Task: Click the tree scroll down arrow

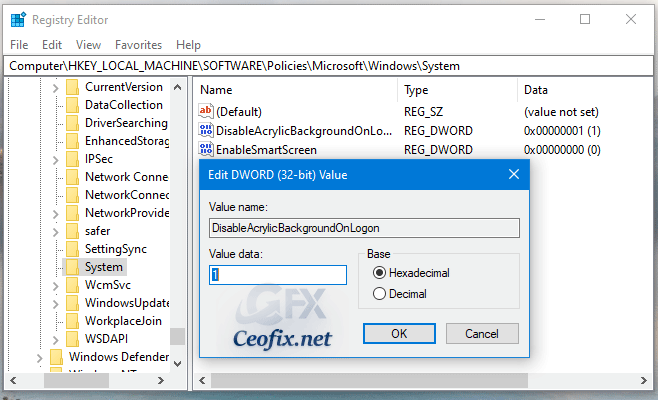Action: click(x=178, y=363)
